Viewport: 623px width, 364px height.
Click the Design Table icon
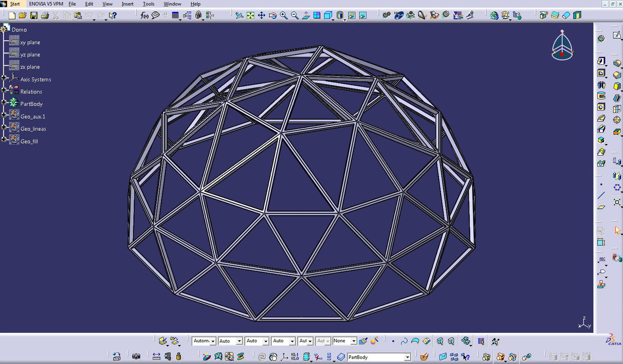176,16
